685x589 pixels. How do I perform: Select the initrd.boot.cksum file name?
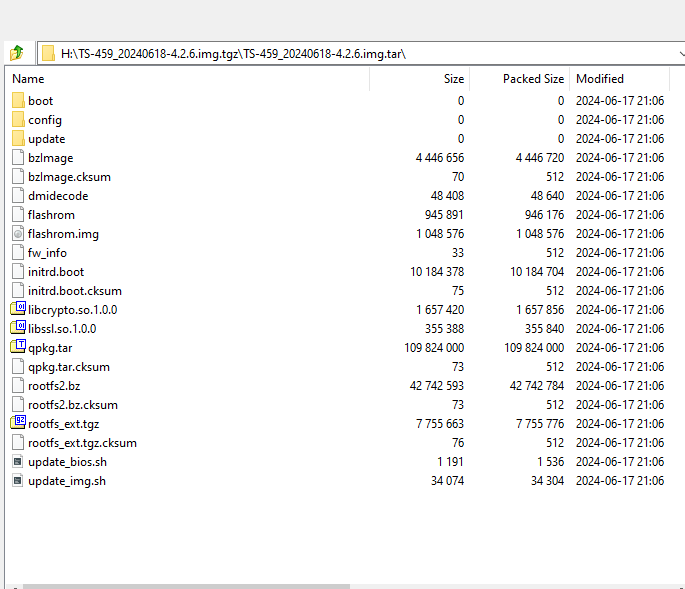[75, 291]
